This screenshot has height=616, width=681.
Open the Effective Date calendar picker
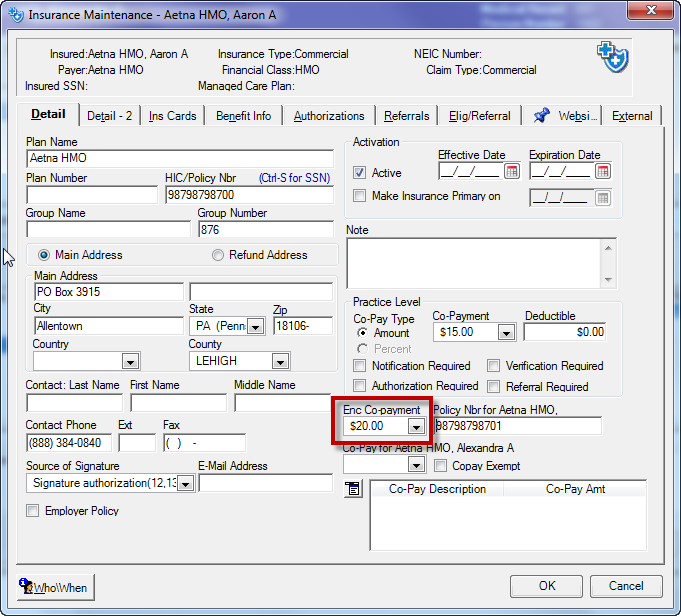click(x=512, y=172)
